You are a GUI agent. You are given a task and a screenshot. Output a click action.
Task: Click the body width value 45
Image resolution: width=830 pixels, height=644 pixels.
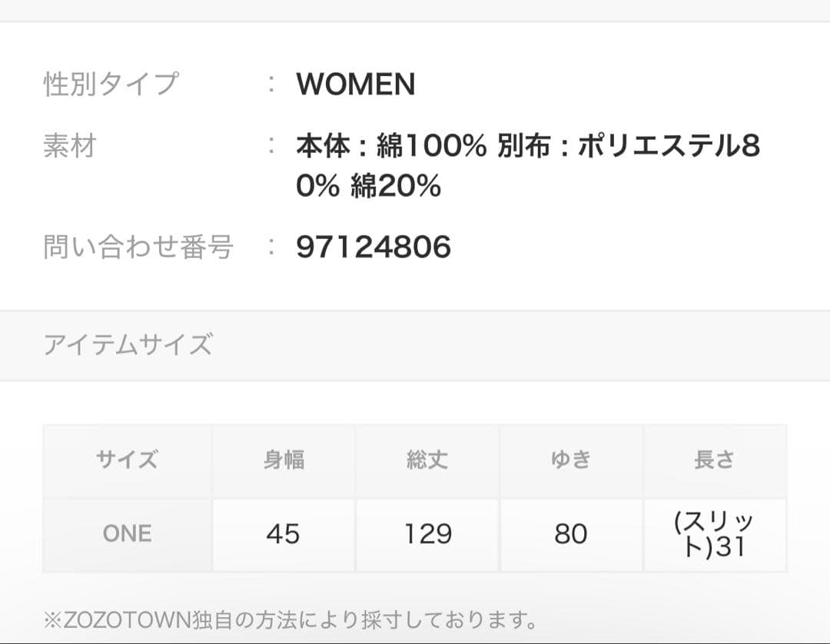tap(283, 534)
